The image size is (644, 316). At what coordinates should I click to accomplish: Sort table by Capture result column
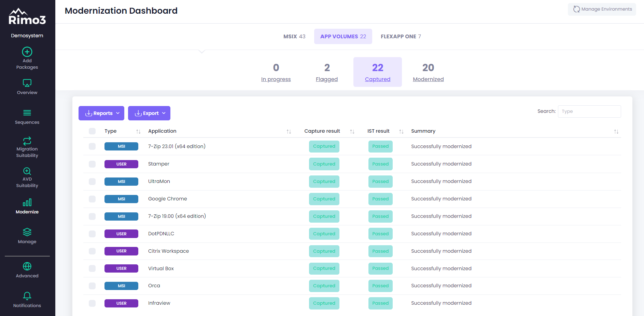point(352,131)
